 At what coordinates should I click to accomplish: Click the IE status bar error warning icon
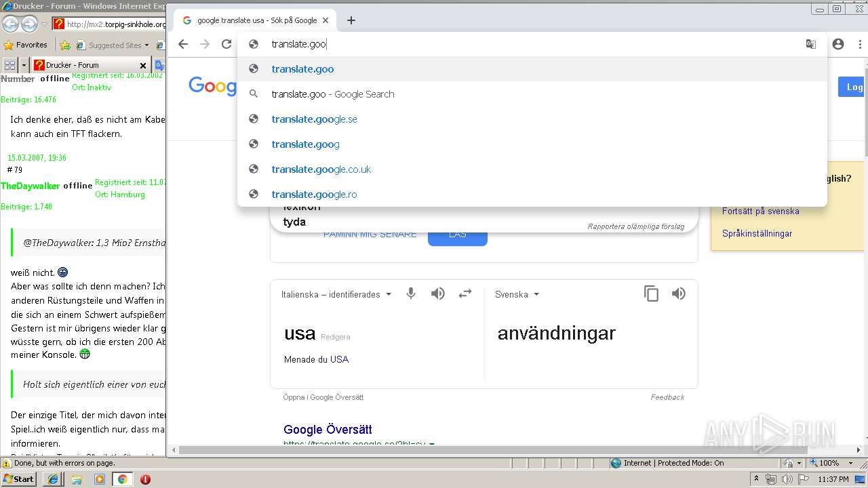pos(7,463)
